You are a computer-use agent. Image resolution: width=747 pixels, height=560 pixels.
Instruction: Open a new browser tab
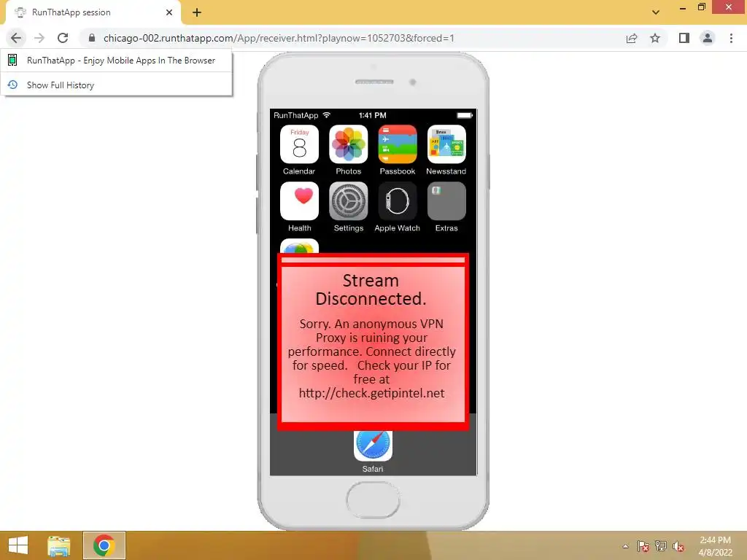pyautogui.click(x=197, y=12)
